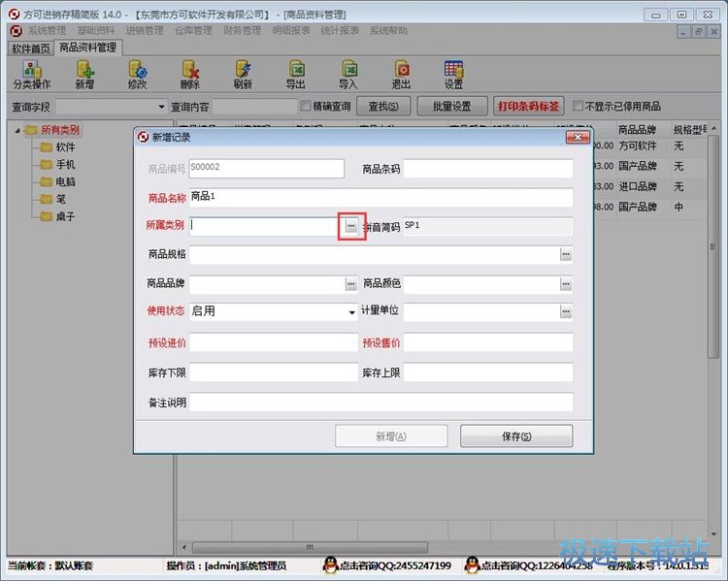The width and height of the screenshot is (728, 581).
Task: Select the 软件 folder in tree
Action: (x=57, y=147)
